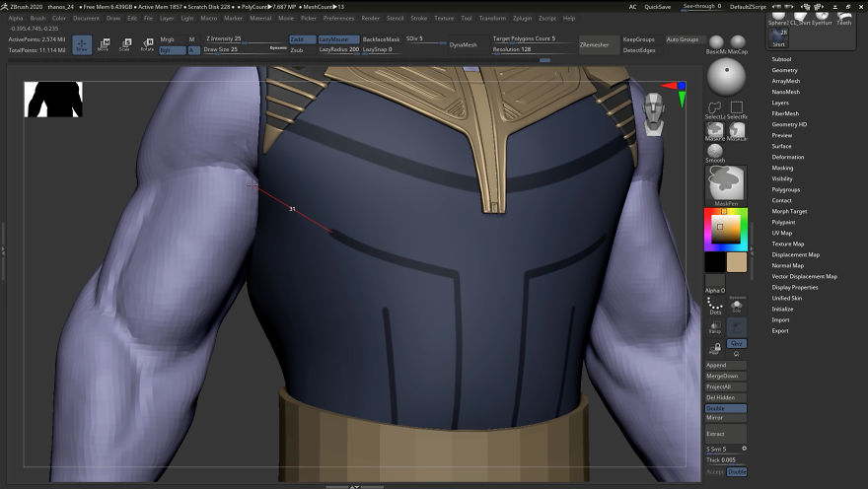
Task: Choose the MaskLasso brush icon
Action: (737, 131)
